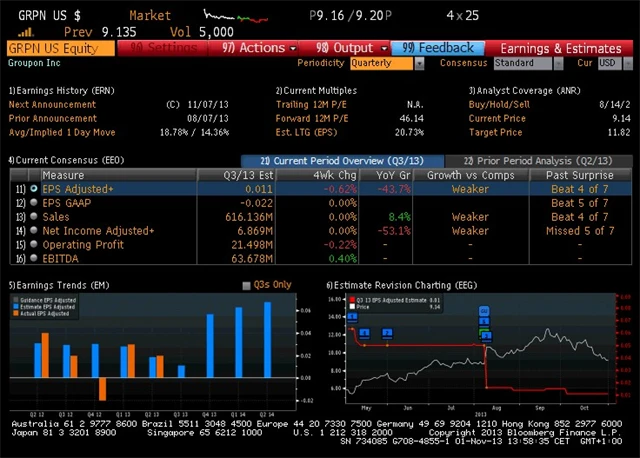Click orange Actual EPS Adjusted legend swatch

pyautogui.click(x=16, y=313)
